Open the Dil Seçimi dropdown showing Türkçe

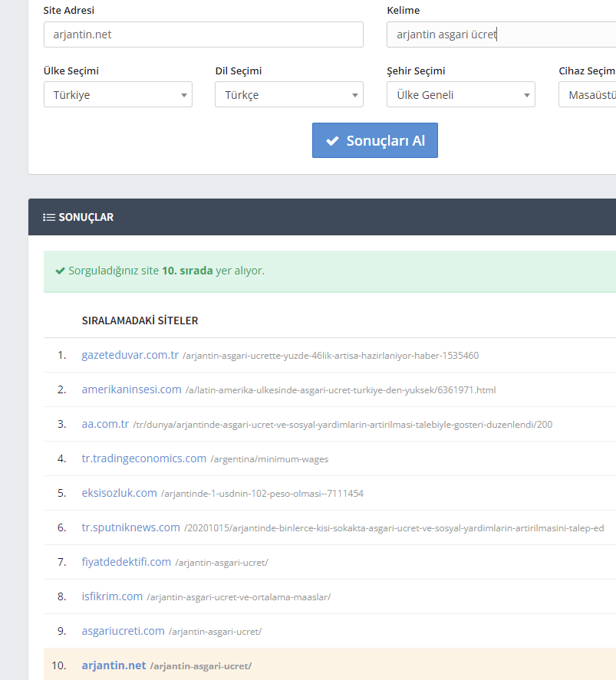tap(289, 94)
